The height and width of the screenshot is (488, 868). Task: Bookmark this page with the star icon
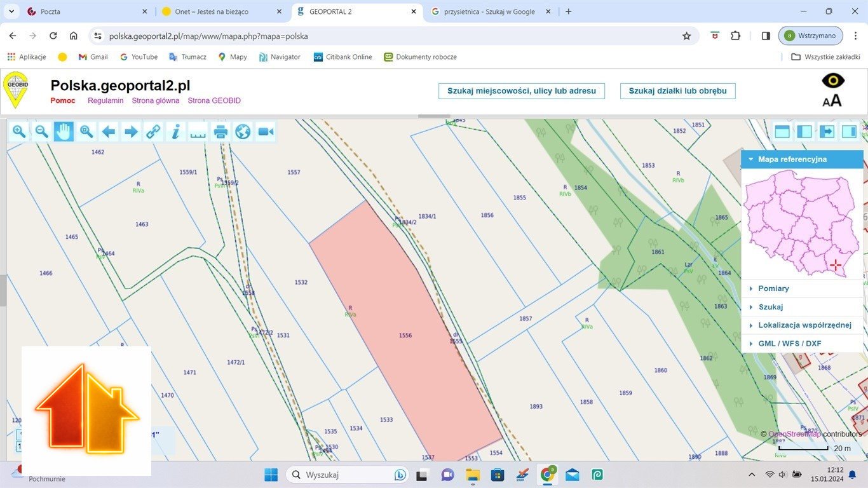coord(686,36)
